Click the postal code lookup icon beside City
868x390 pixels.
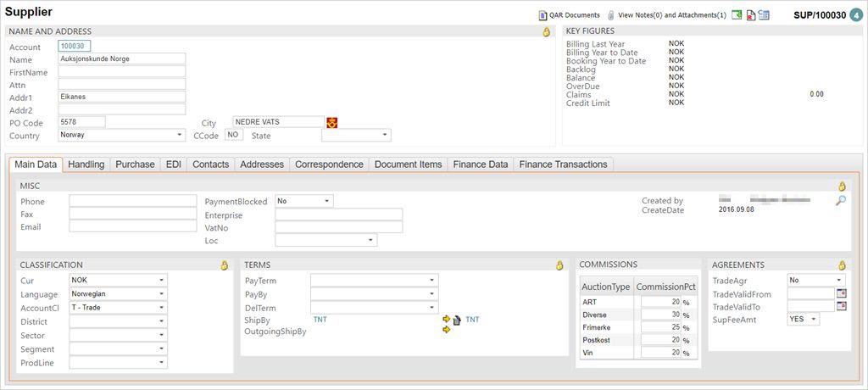pos(332,122)
